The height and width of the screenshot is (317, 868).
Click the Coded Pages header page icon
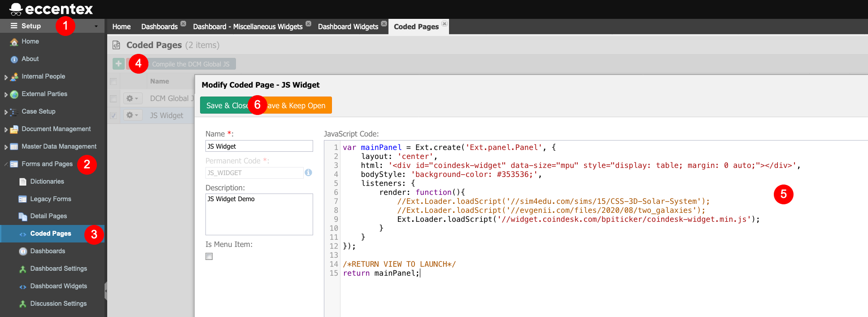[116, 45]
